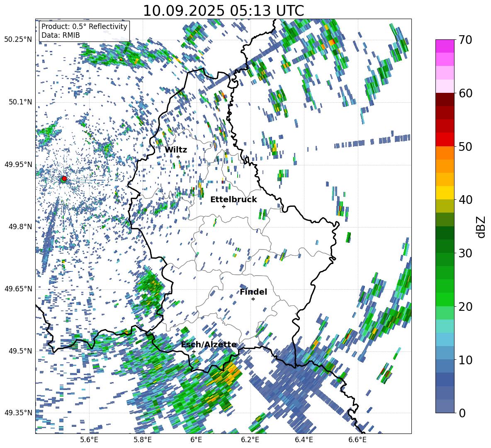491x448 pixels.
Task: Click the 50.1°N latitude label
Action: 20,102
